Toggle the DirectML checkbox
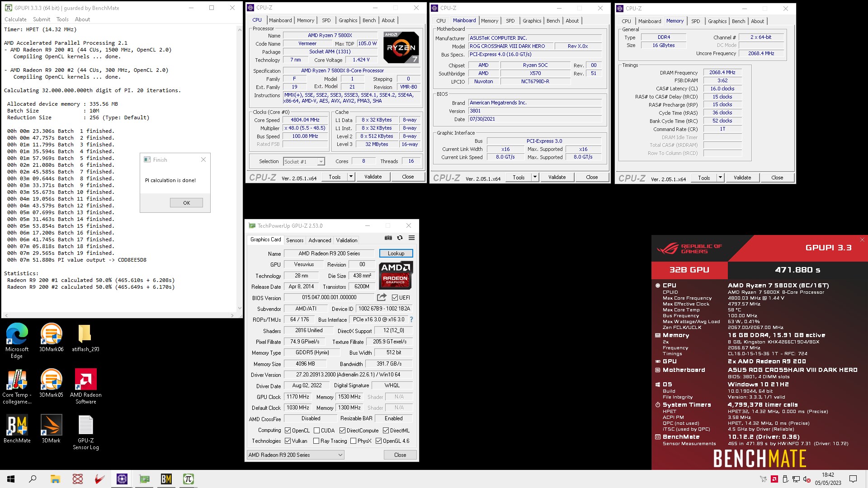 [386, 431]
